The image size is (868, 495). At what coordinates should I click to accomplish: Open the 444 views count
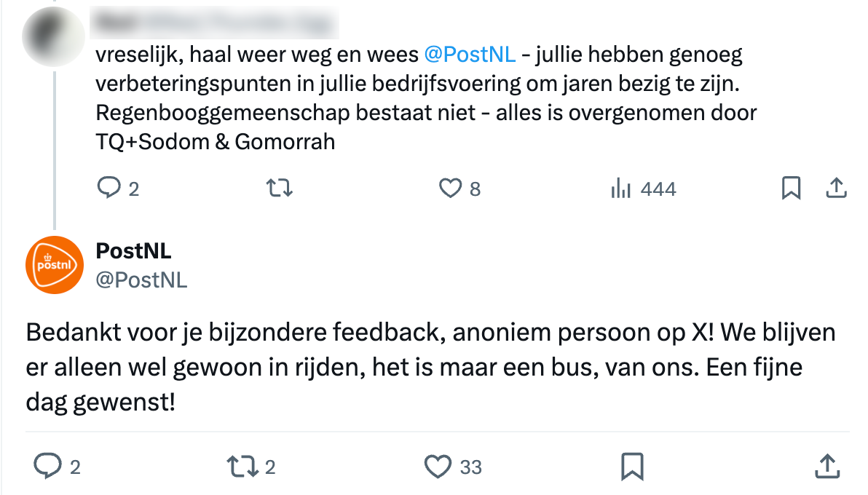[658, 188]
